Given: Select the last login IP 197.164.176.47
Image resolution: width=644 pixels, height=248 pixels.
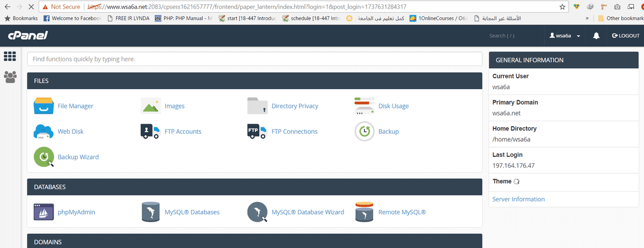Looking at the screenshot, I should tap(514, 165).
